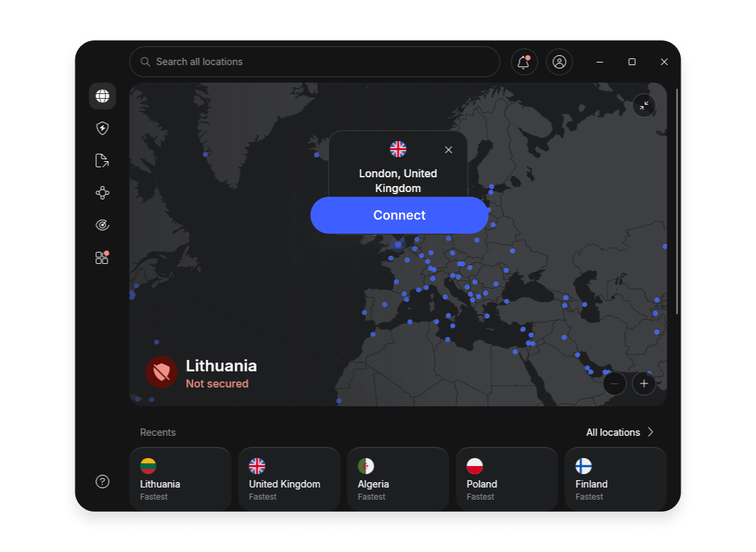Close the VPN application window
Image resolution: width=756 pixels, height=552 pixels.
coord(664,62)
